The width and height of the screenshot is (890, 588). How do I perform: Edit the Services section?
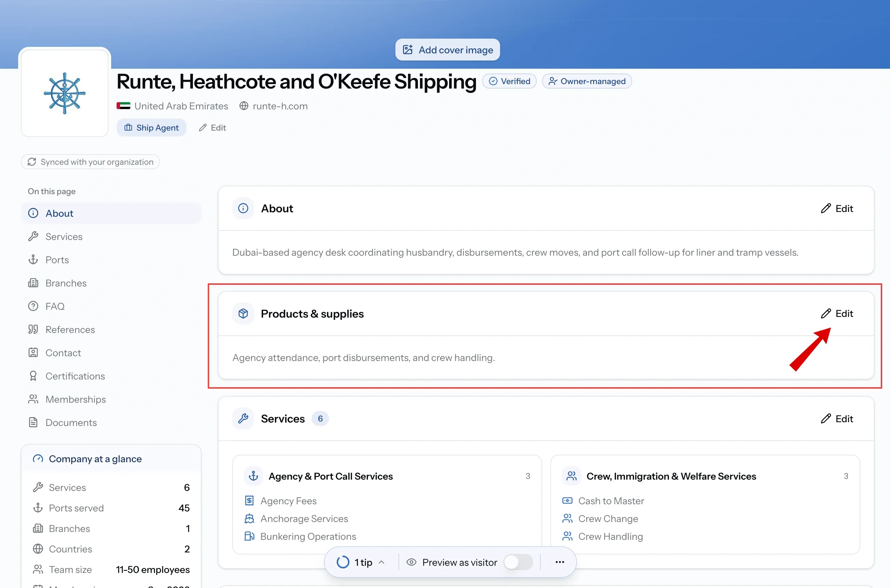pyautogui.click(x=837, y=418)
